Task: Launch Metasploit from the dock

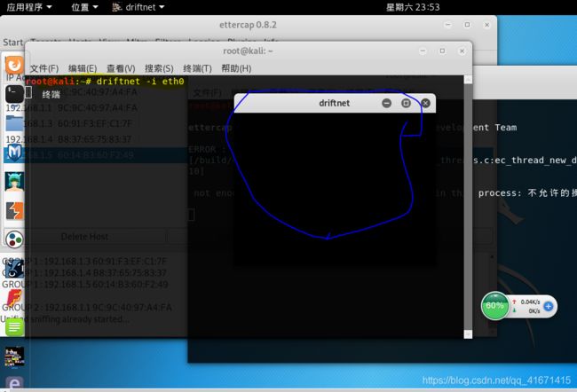Action: (14, 153)
